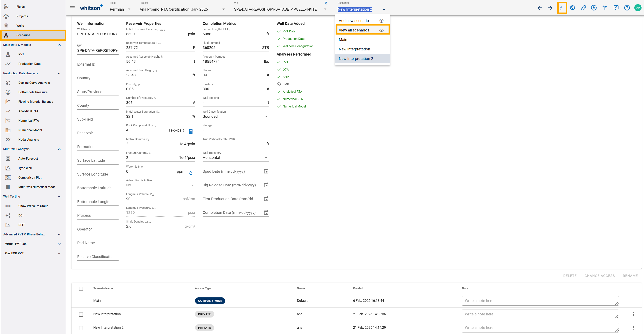The image size is (644, 334).
Task: Collapse the Scenarios dropdown arrow
Action: (x=384, y=9)
